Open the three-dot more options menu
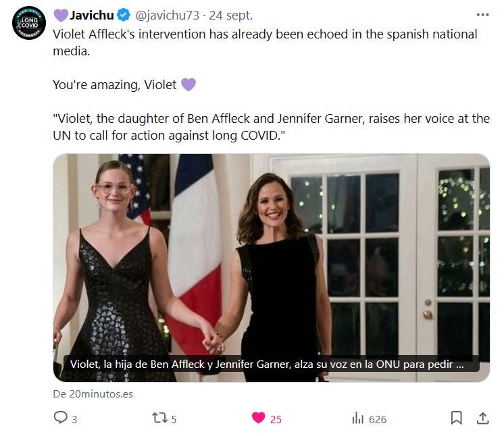 click(x=482, y=14)
